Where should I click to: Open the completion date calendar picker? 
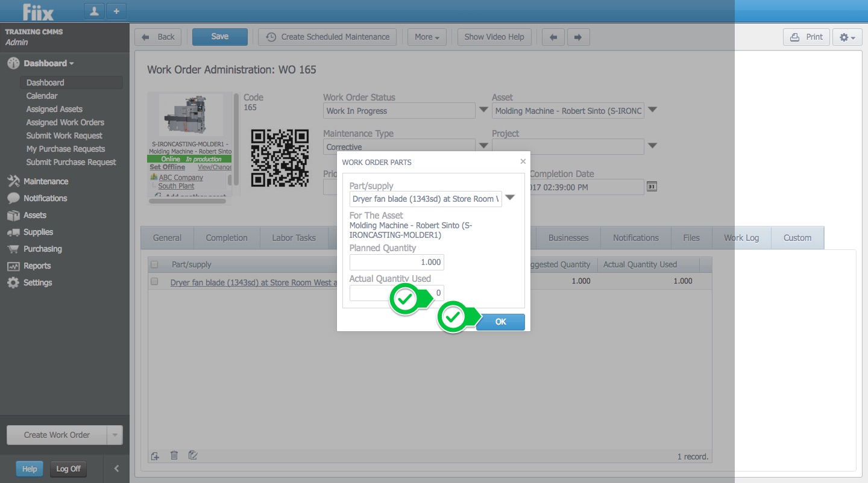click(652, 187)
